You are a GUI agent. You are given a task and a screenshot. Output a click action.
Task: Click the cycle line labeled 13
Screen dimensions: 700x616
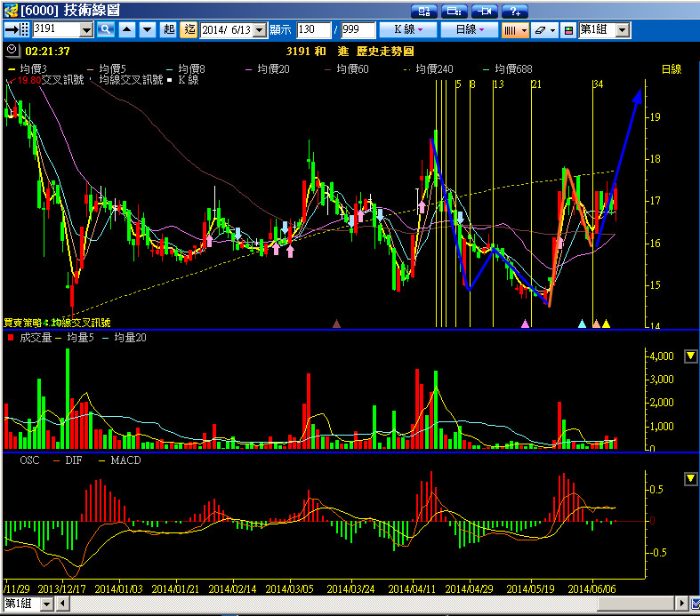[x=494, y=203]
